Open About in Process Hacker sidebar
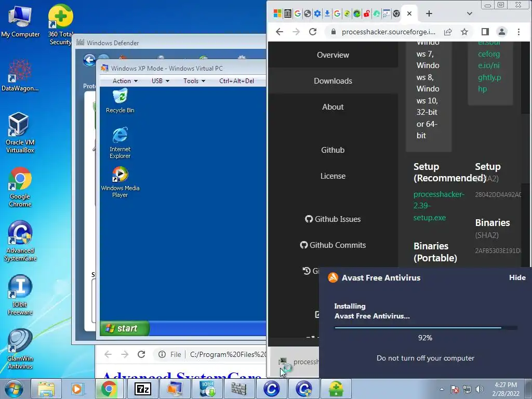The image size is (532, 399). coord(333,107)
